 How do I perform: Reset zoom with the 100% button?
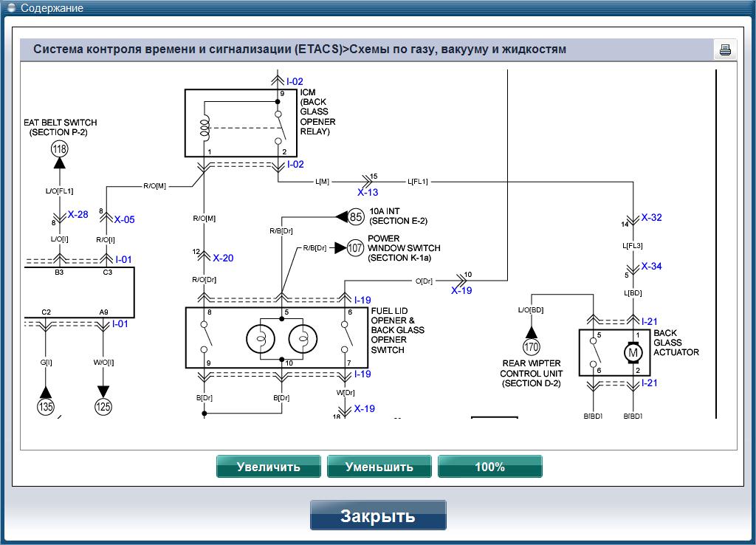pos(489,467)
